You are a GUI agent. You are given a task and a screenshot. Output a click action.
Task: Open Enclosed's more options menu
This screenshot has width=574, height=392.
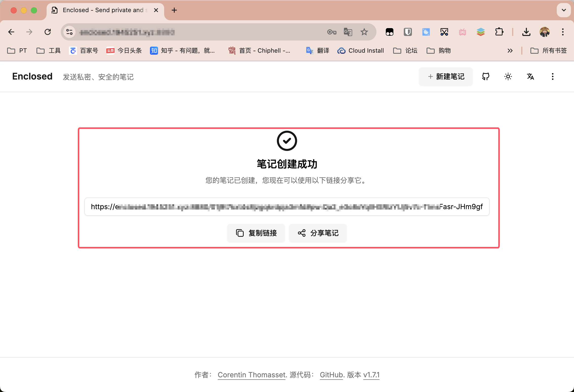coord(552,76)
